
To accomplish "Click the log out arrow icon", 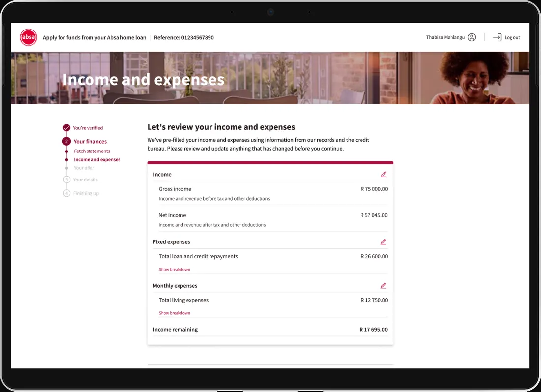I will tap(497, 37).
